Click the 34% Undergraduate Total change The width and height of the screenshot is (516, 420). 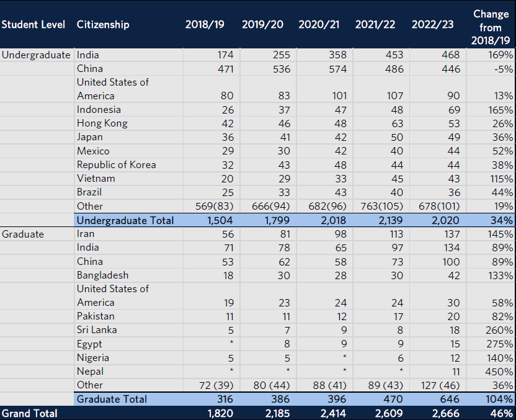[502, 220]
